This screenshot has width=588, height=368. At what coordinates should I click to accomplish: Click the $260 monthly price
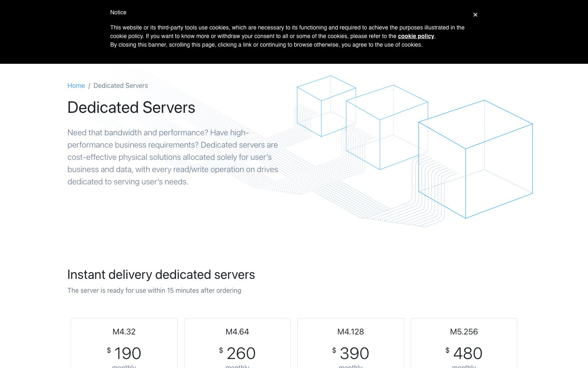pos(237,353)
